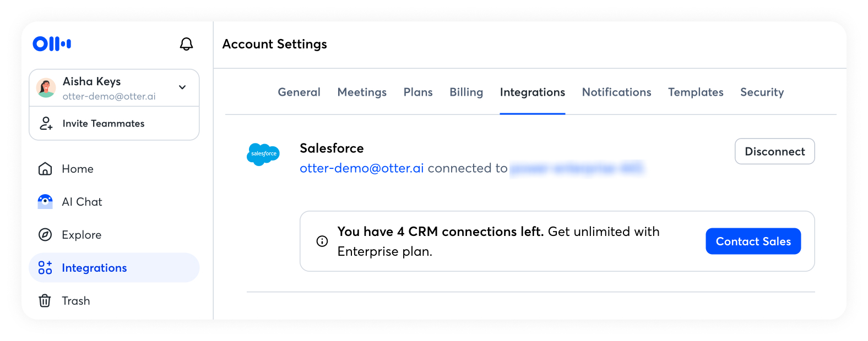Viewport: 868px width, 341px height.
Task: Expand the Aisha Keys account dropdown
Action: 182,87
